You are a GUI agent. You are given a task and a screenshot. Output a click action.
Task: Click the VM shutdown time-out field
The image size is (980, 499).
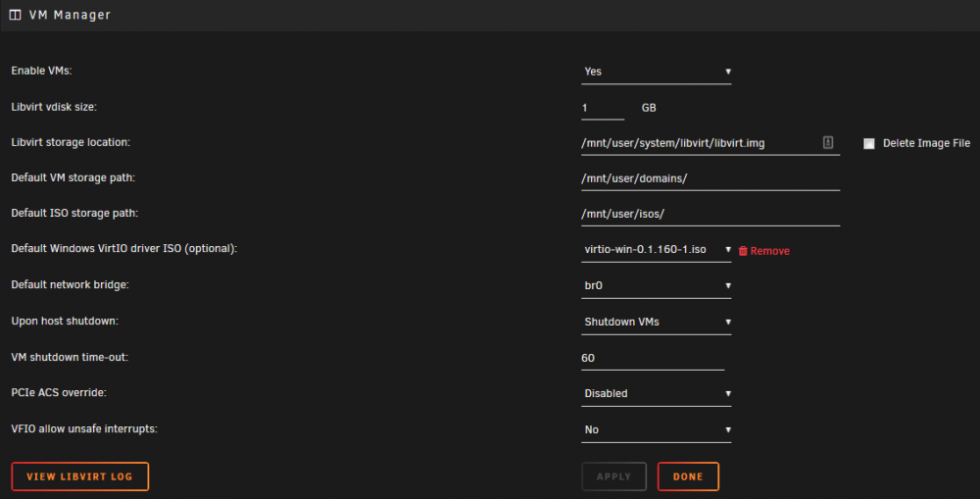(653, 358)
